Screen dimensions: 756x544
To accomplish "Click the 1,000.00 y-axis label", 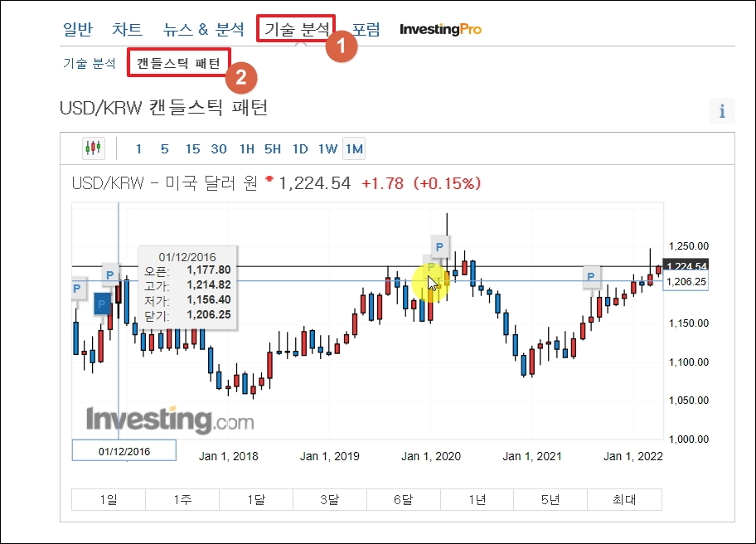I will [689, 439].
